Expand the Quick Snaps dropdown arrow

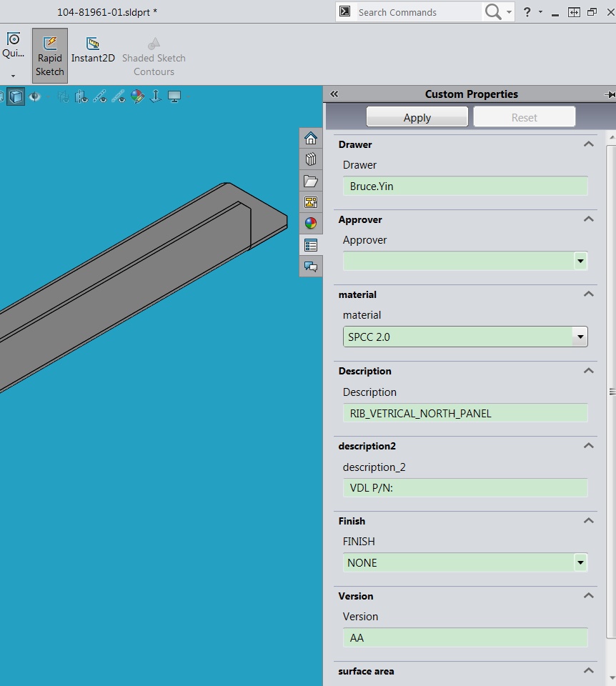coord(13,76)
